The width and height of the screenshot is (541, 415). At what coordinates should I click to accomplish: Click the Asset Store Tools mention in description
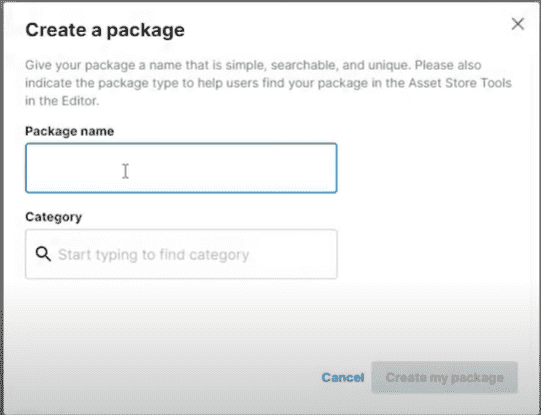pyautogui.click(x=460, y=83)
